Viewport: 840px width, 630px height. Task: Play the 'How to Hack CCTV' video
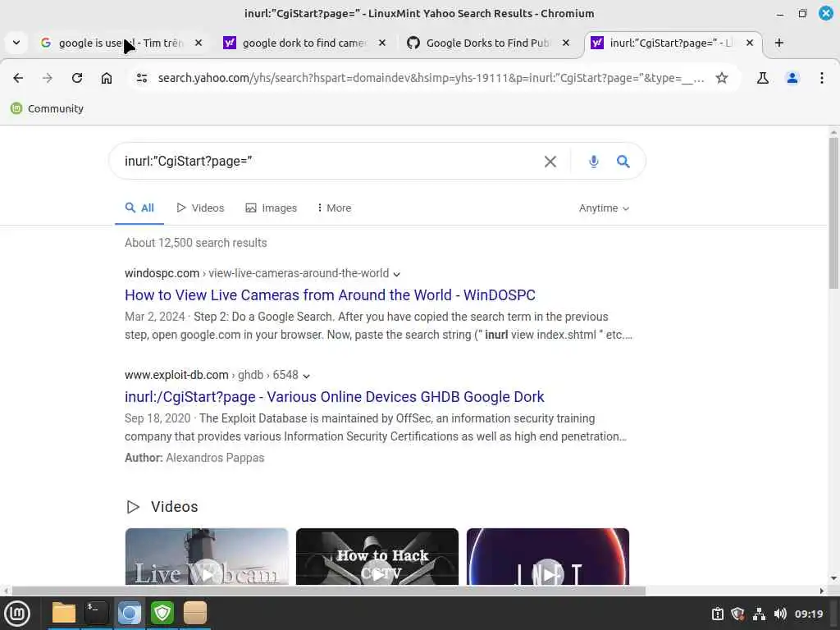click(x=377, y=557)
